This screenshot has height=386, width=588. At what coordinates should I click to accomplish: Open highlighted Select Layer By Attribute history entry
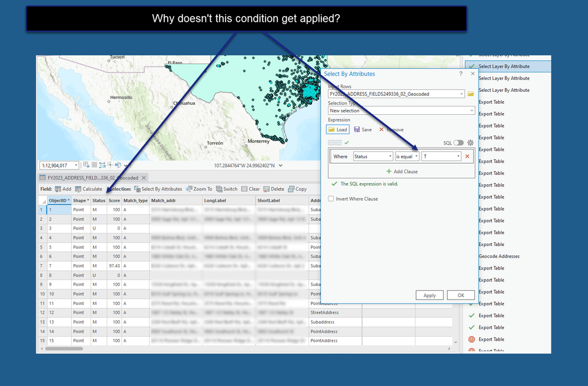tap(508, 66)
